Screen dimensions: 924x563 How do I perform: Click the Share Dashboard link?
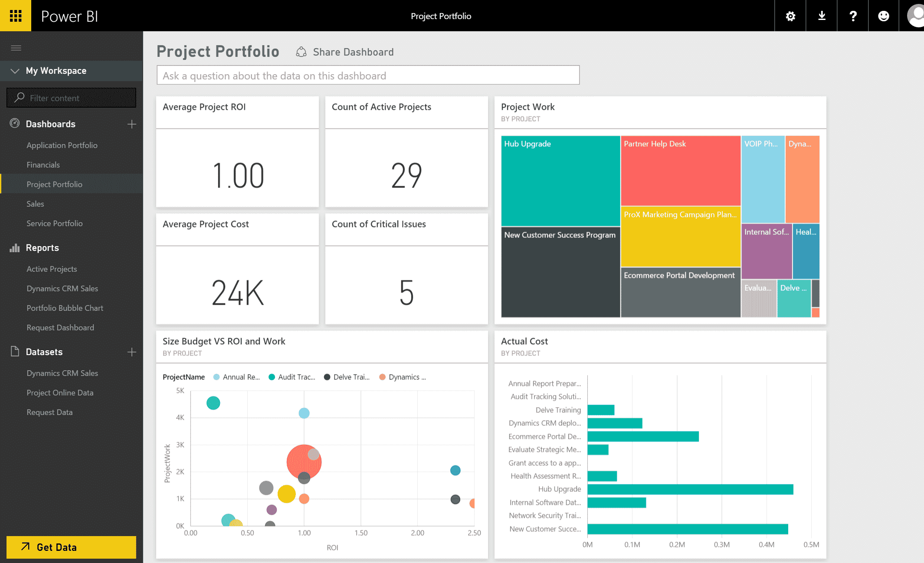click(x=353, y=52)
